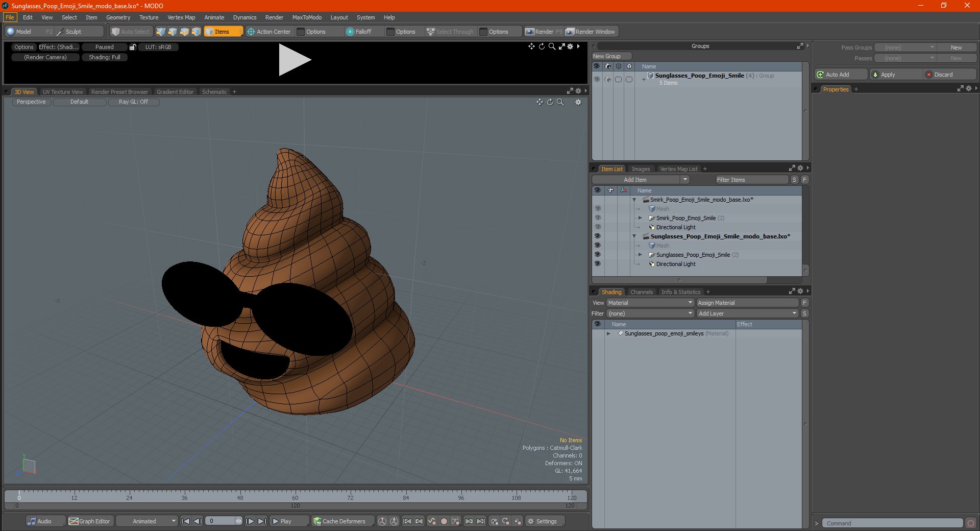Open the View Material dropdown
Viewport: 980px width, 531px height.
click(x=650, y=303)
